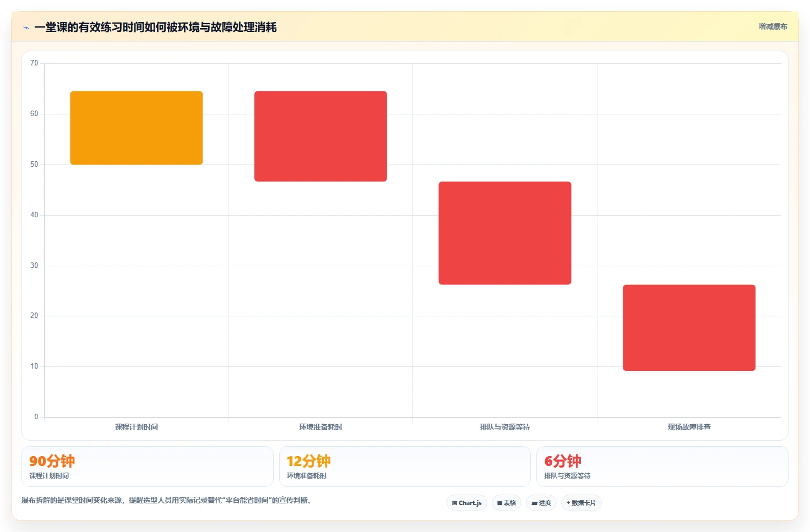Click the 12分钟 value in the stat card
Screen dimensions: 810x532
tap(308, 461)
